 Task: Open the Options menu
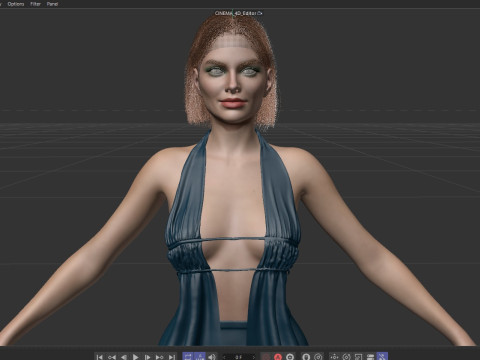coord(16,4)
